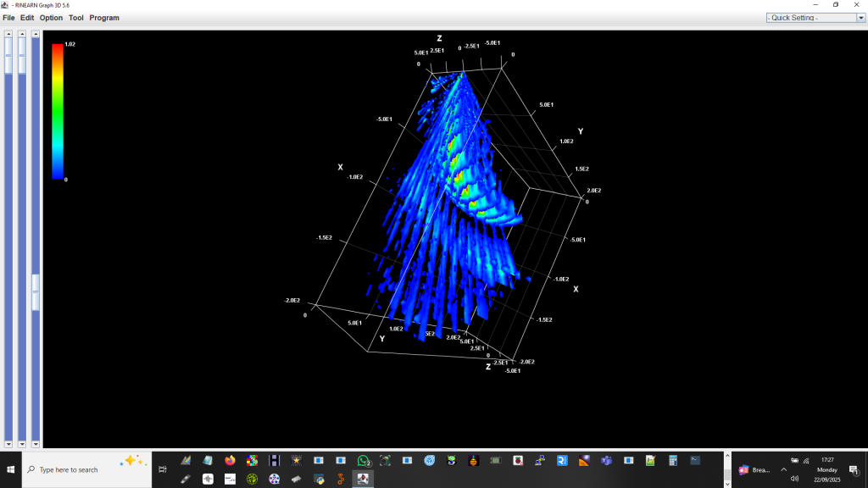The height and width of the screenshot is (488, 868).
Task: Open the Tool menu
Action: tap(76, 18)
